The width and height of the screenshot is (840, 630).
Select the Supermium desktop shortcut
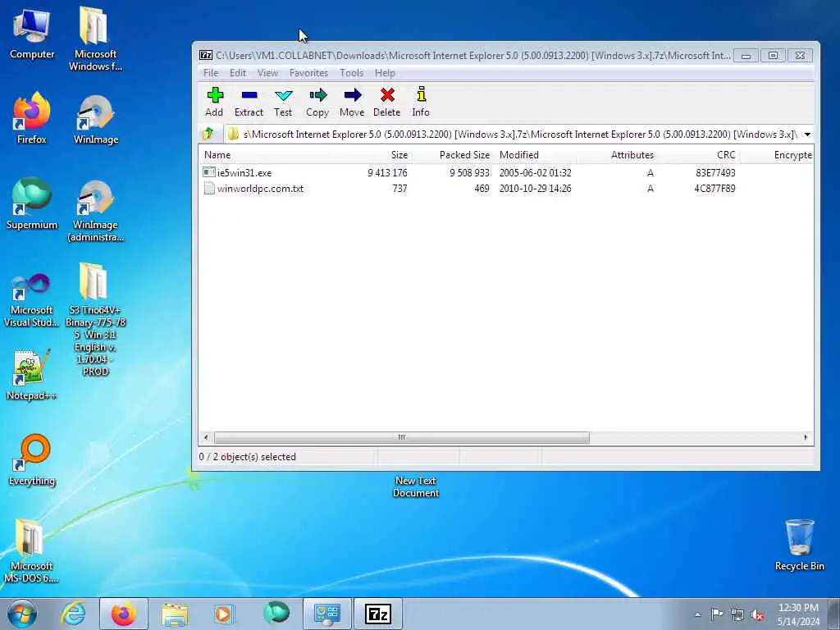32,203
